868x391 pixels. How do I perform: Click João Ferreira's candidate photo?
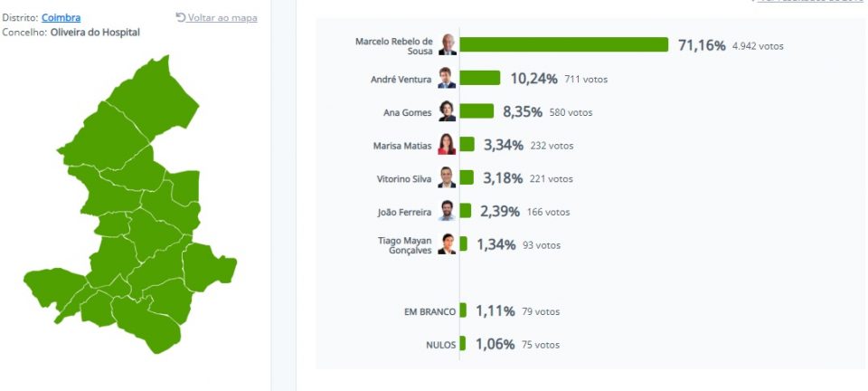click(x=448, y=212)
